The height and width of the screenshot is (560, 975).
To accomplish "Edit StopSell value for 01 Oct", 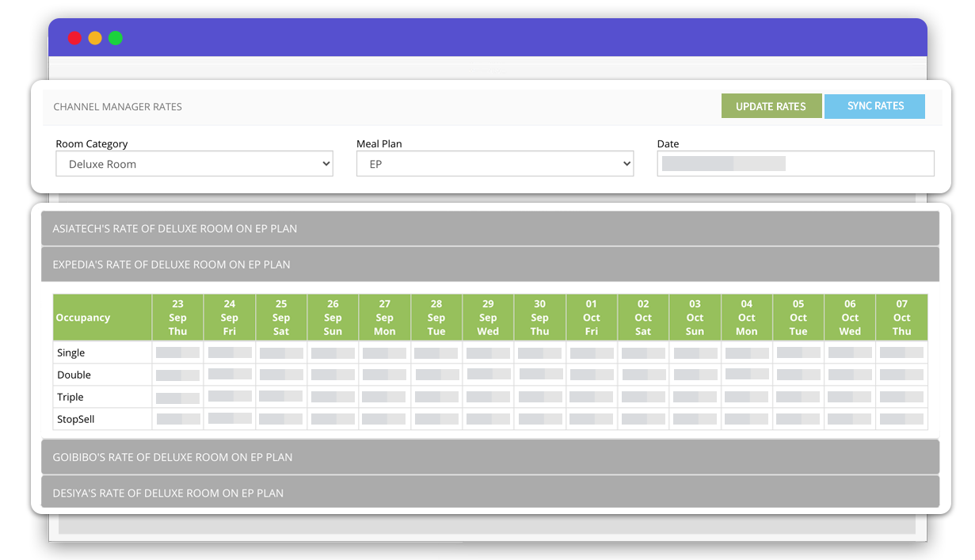I will [592, 419].
